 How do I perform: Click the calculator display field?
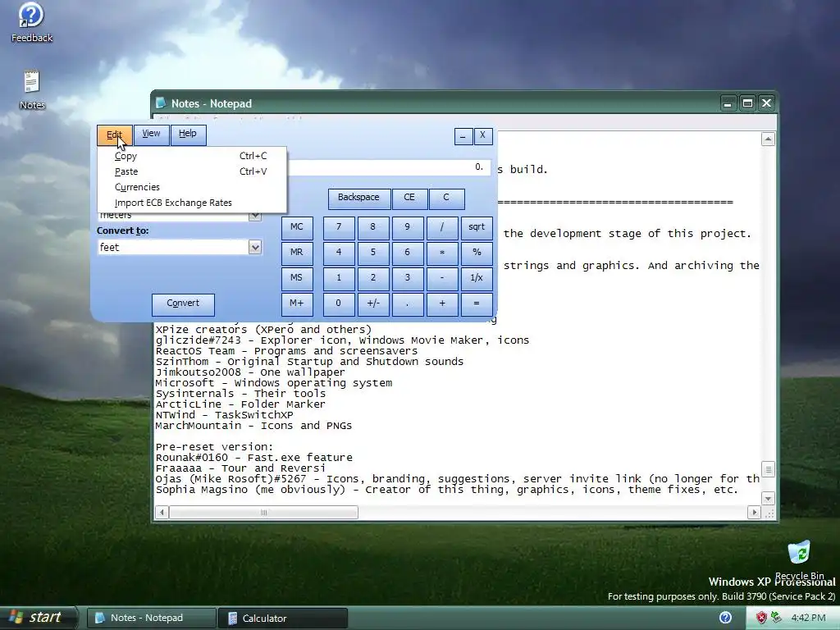(x=389, y=167)
